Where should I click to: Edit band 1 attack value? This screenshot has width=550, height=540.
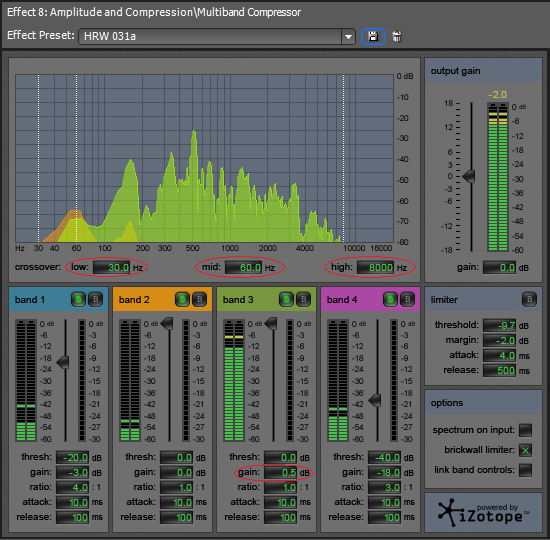[73, 502]
